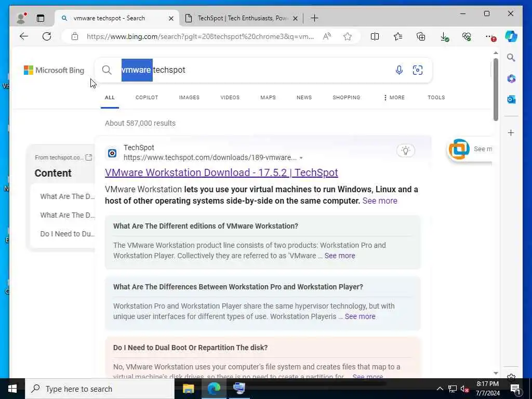
Task: Open the Downloads icon
Action: (x=444, y=37)
